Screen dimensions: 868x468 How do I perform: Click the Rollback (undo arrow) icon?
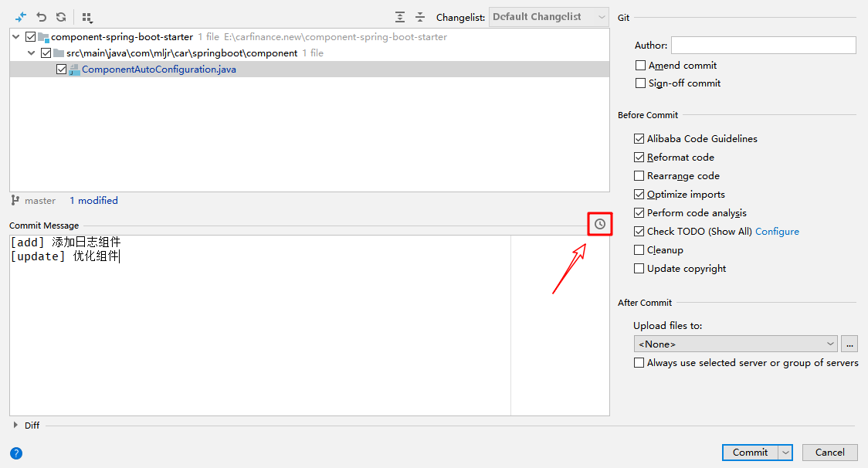tap(42, 17)
